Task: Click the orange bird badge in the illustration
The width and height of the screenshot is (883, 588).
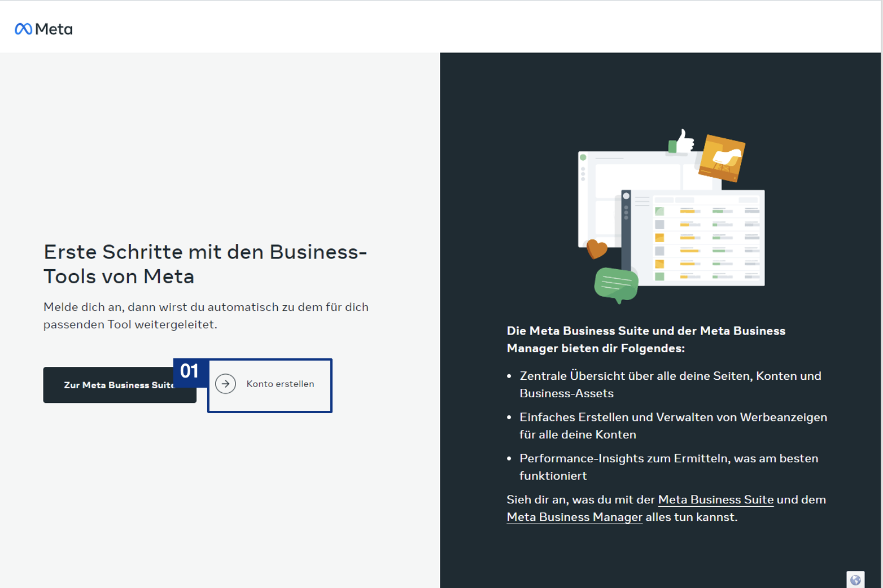Action: 722,158
